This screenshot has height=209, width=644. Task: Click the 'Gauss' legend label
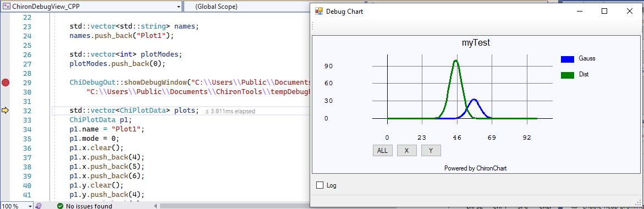tap(587, 59)
